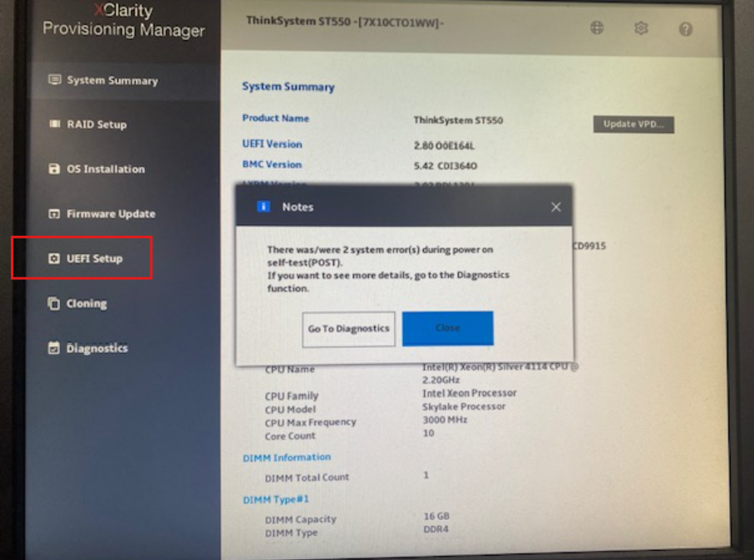Click the DIMM Information heading
This screenshot has height=560, width=754.
287,458
